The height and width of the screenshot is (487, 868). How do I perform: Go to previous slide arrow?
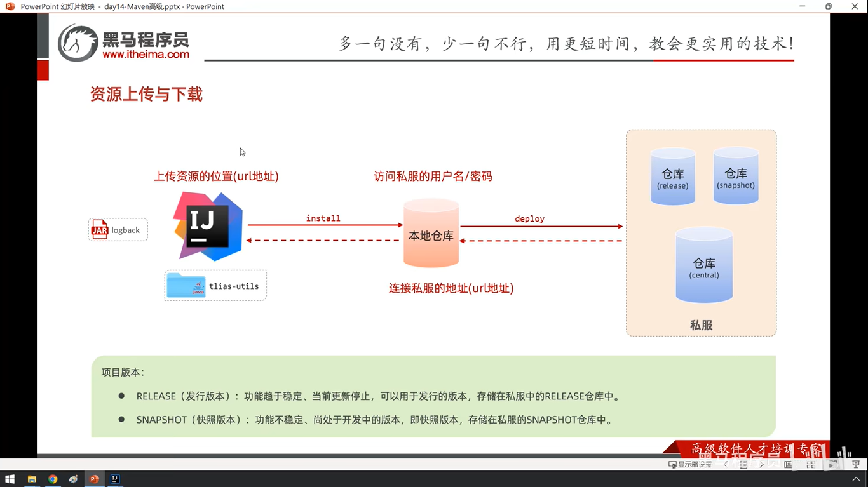[x=726, y=464]
